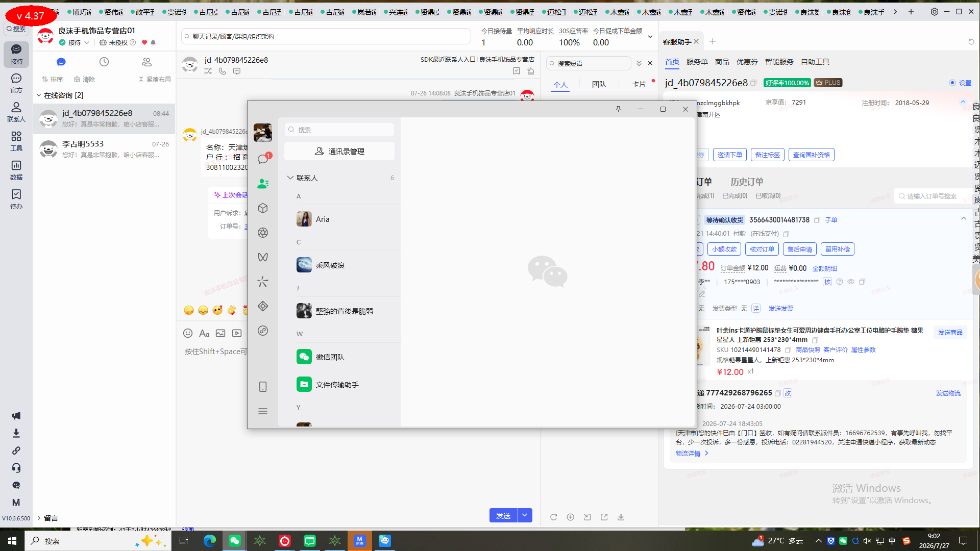
Task: Open the send options dropdown arrow
Action: [525, 515]
